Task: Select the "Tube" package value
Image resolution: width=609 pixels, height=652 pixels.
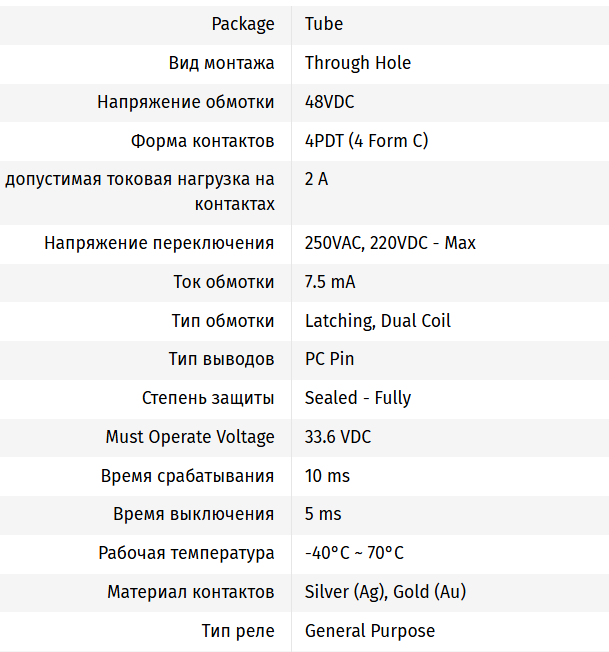Action: 324,24
